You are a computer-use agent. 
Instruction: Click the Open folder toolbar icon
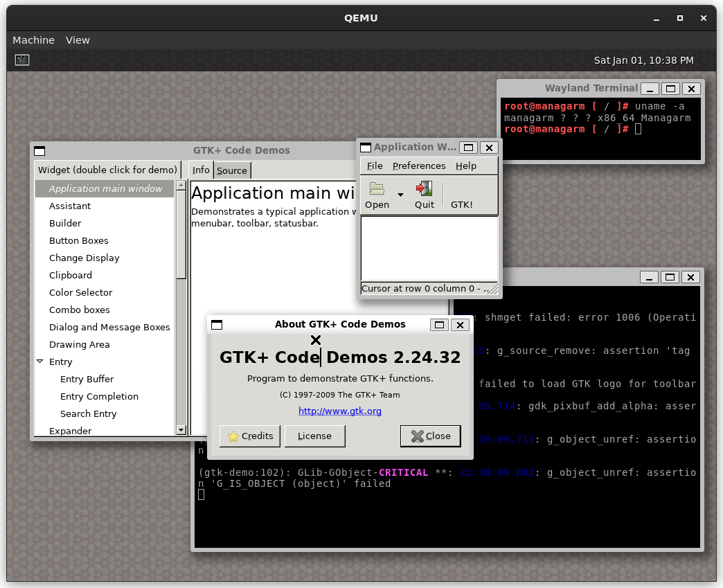coord(377,188)
